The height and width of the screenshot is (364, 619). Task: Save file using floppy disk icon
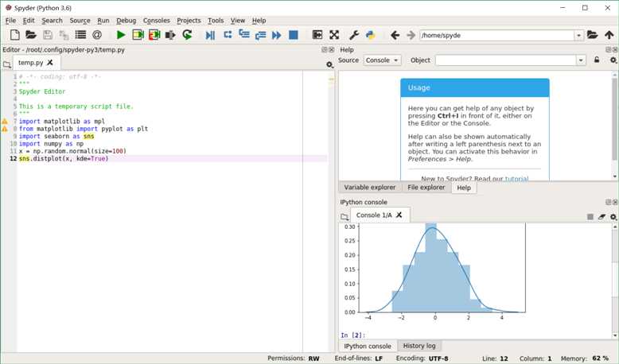pyautogui.click(x=48, y=35)
